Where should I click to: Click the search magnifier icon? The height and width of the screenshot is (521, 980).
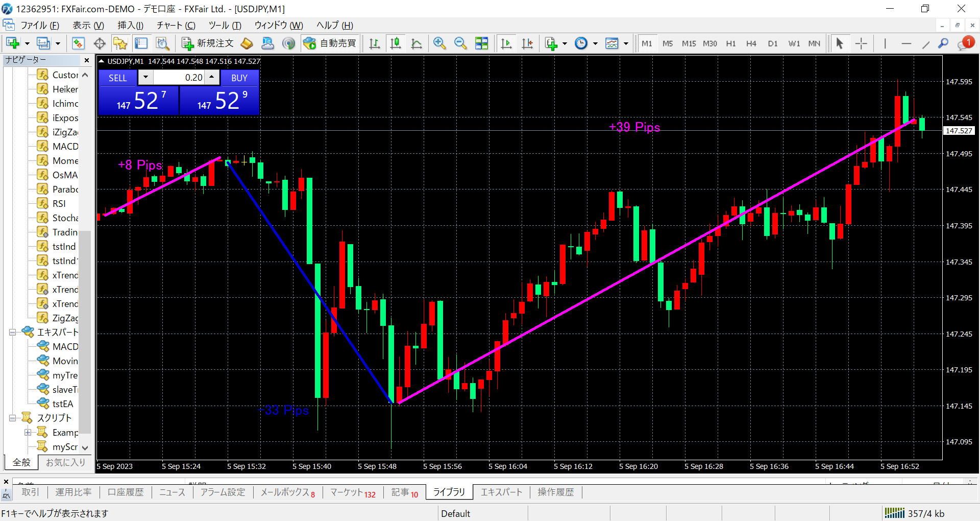click(943, 43)
